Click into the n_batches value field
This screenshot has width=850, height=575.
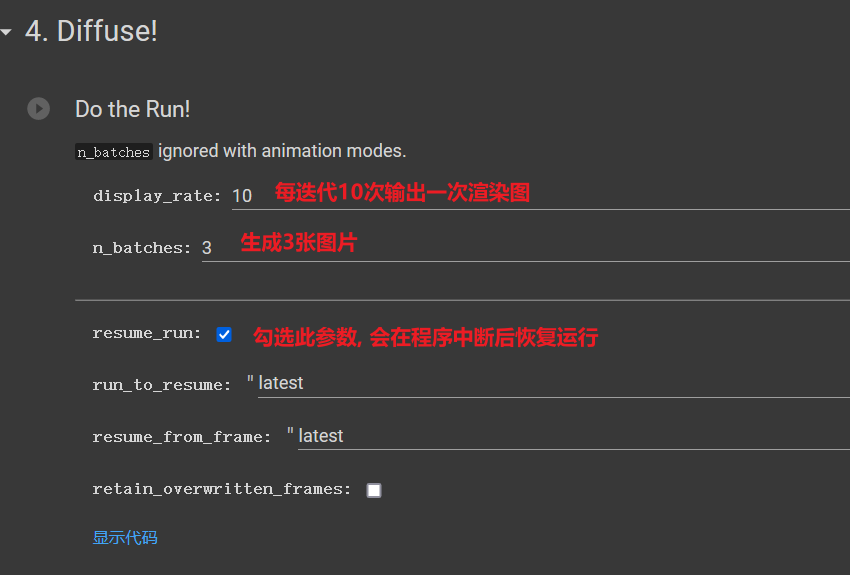point(525,248)
